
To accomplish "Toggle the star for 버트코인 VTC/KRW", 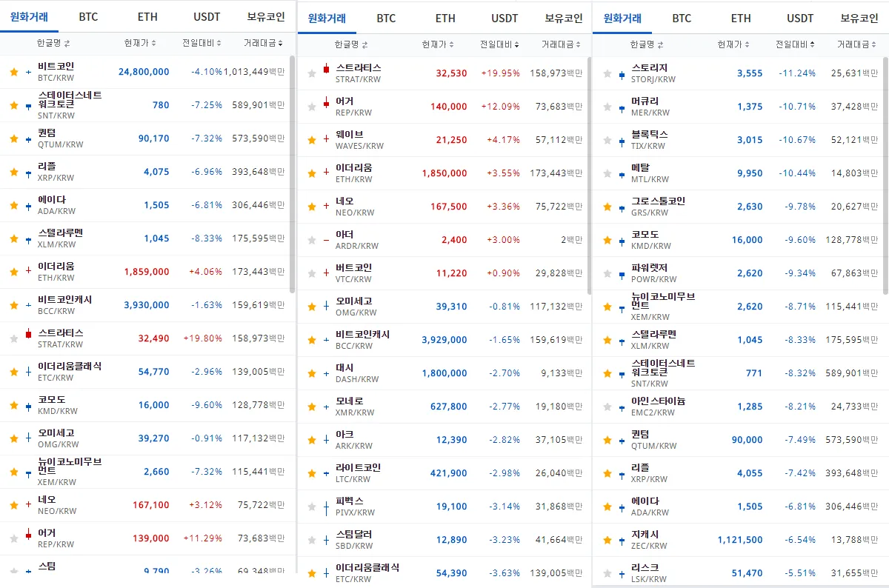I will click(311, 273).
